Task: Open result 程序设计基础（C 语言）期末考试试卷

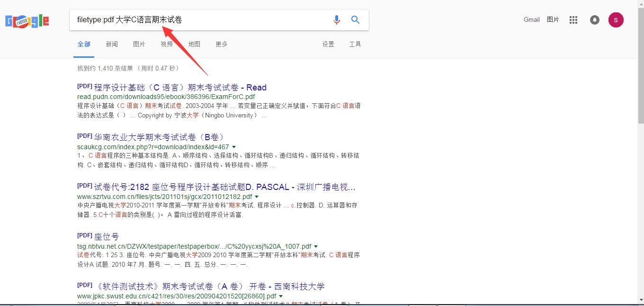Action: point(180,88)
